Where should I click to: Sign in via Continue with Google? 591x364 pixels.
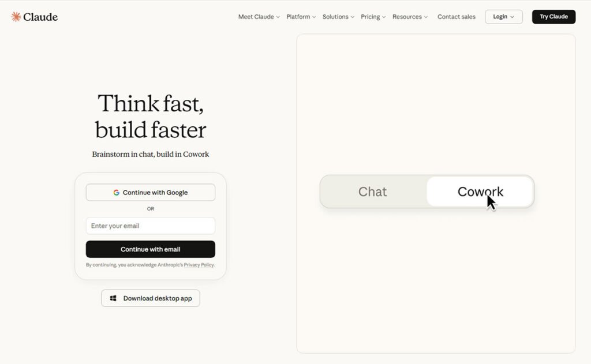tap(151, 193)
